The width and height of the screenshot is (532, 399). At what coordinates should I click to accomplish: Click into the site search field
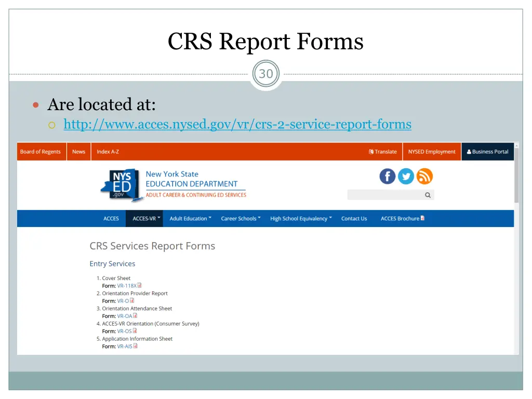point(386,195)
